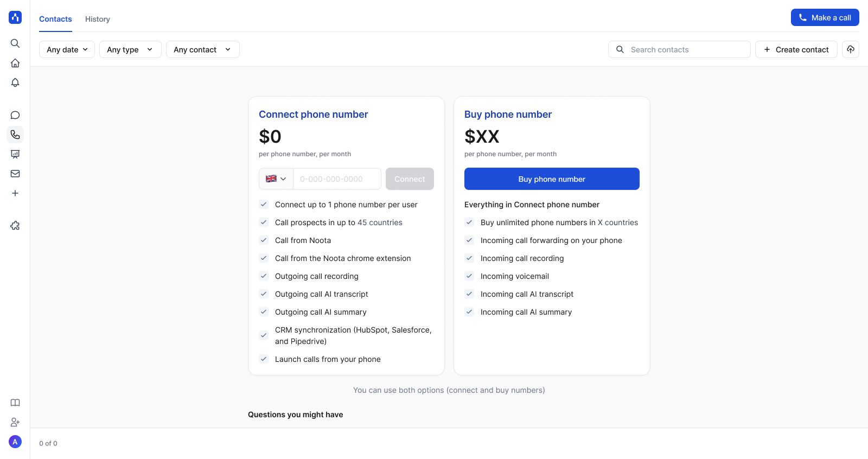Click the Make a call button

click(825, 17)
